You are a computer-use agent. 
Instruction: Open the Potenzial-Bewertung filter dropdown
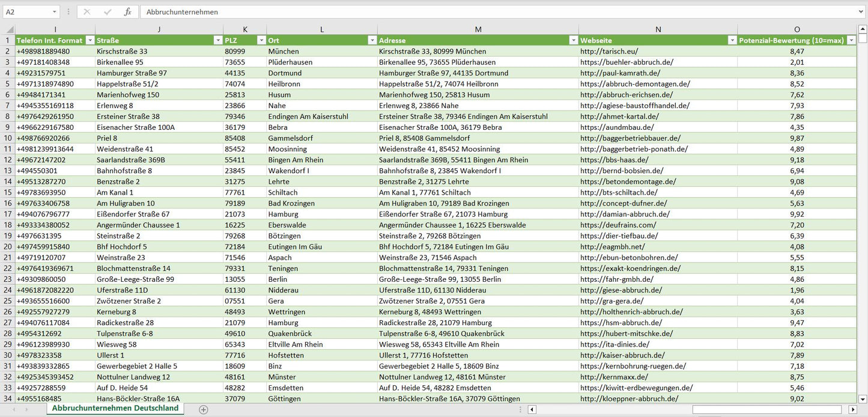point(851,40)
